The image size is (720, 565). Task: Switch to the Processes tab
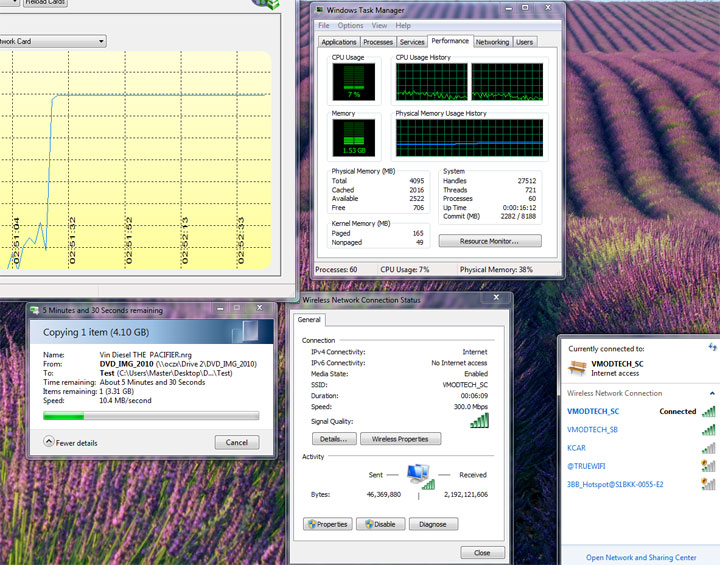(378, 42)
